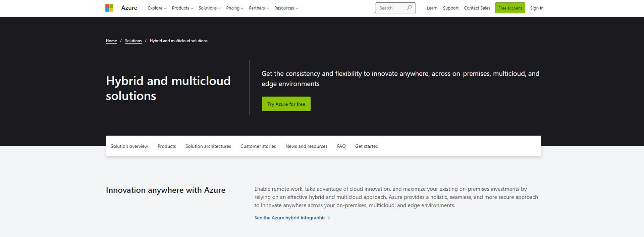Select the Solution overview tab

129,146
